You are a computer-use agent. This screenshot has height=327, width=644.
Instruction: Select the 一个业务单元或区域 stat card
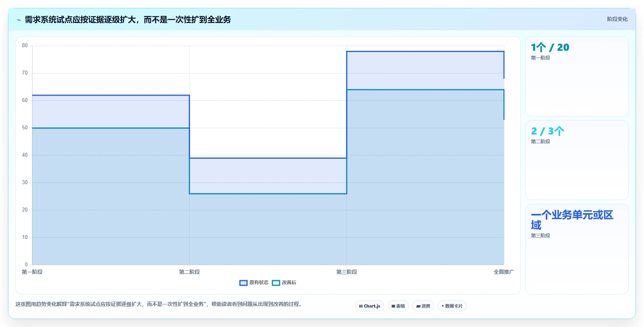click(x=577, y=249)
